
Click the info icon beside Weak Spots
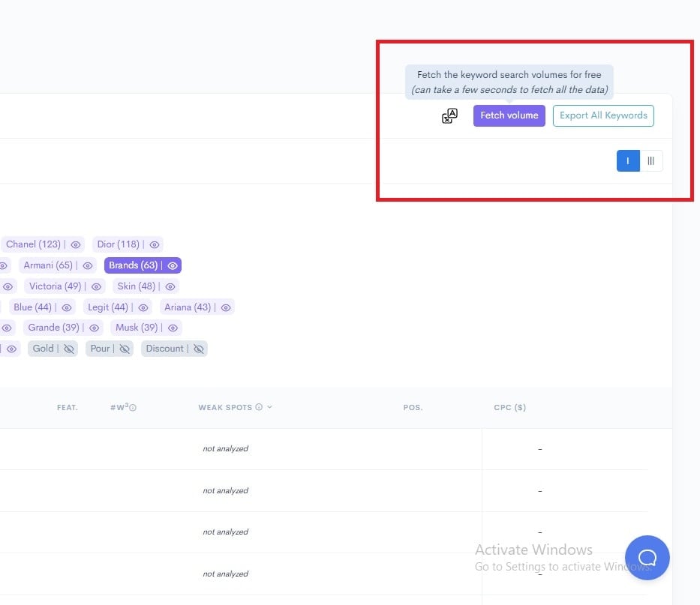click(x=259, y=407)
